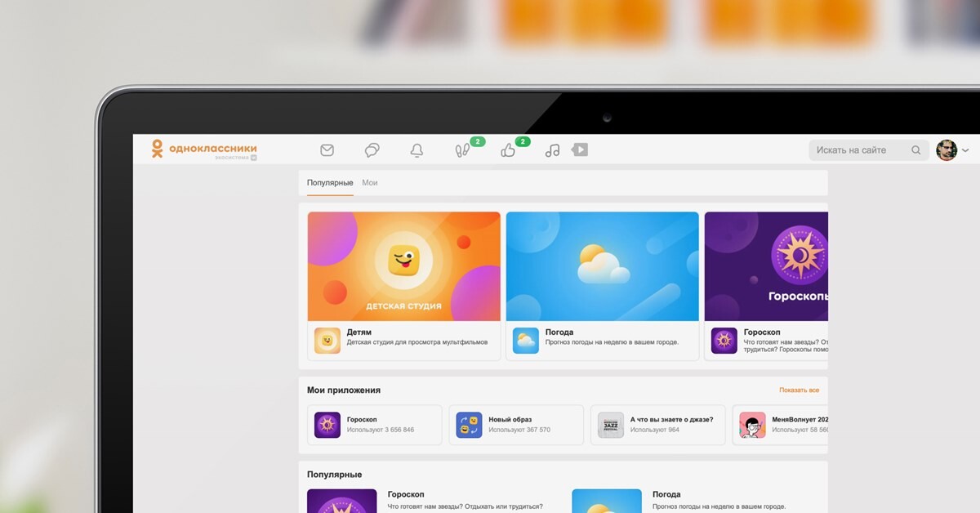
Task: Open the Music note icon
Action: [553, 150]
